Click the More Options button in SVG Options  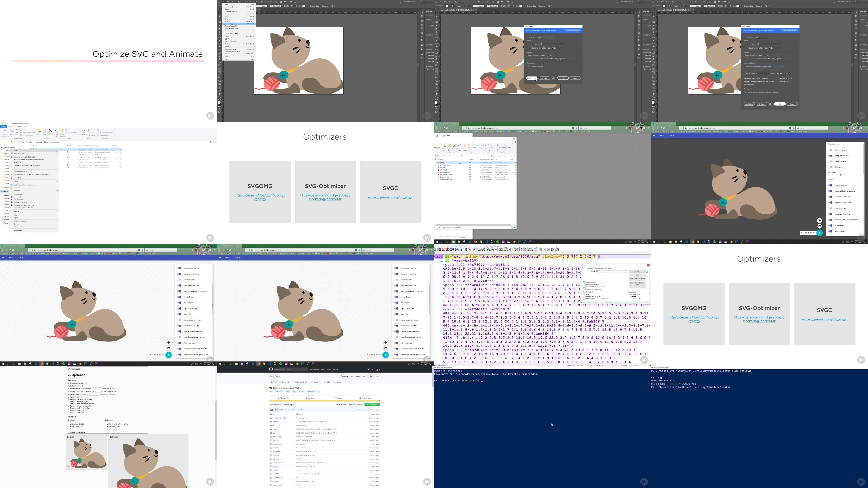pyautogui.click(x=531, y=78)
